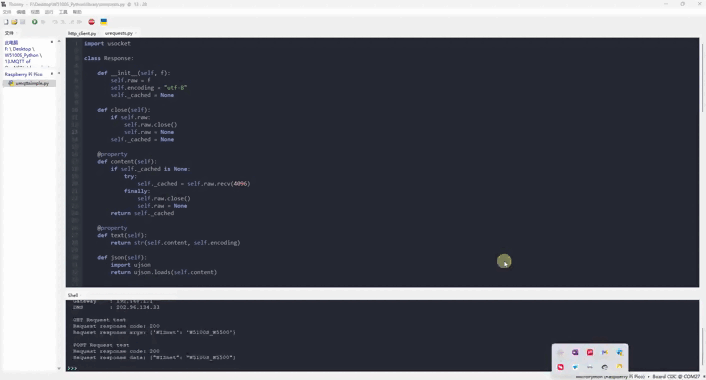Open the 此电脑 local files options menu
Image resolution: width=706 pixels, height=380 pixels.
52,42
